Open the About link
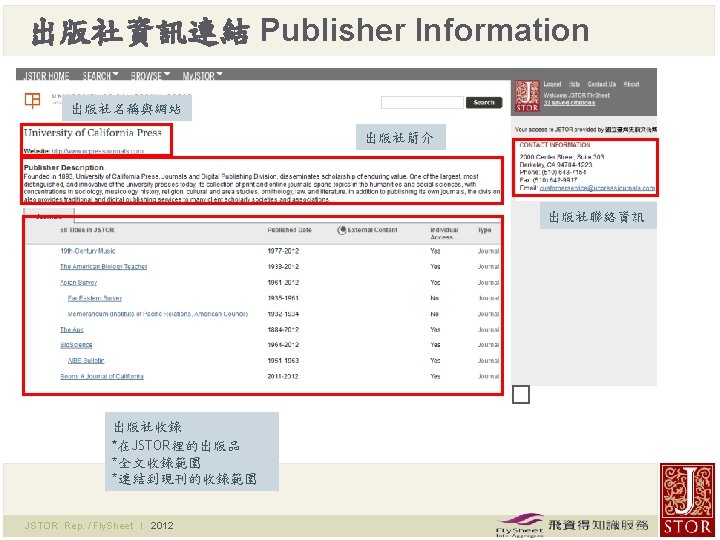The height and width of the screenshot is (540, 720). point(631,84)
